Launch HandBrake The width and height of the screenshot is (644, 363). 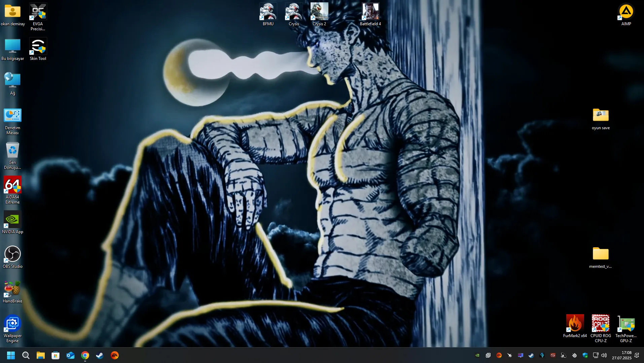(12, 292)
